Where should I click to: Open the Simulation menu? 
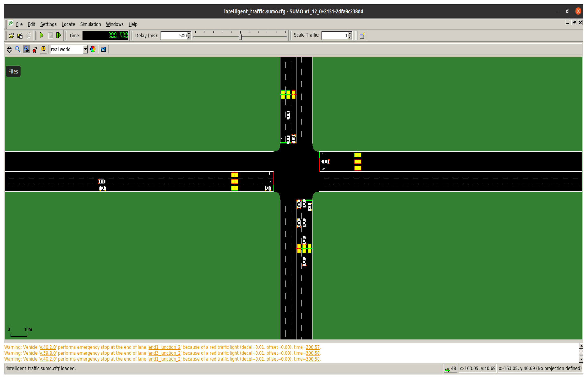90,24
